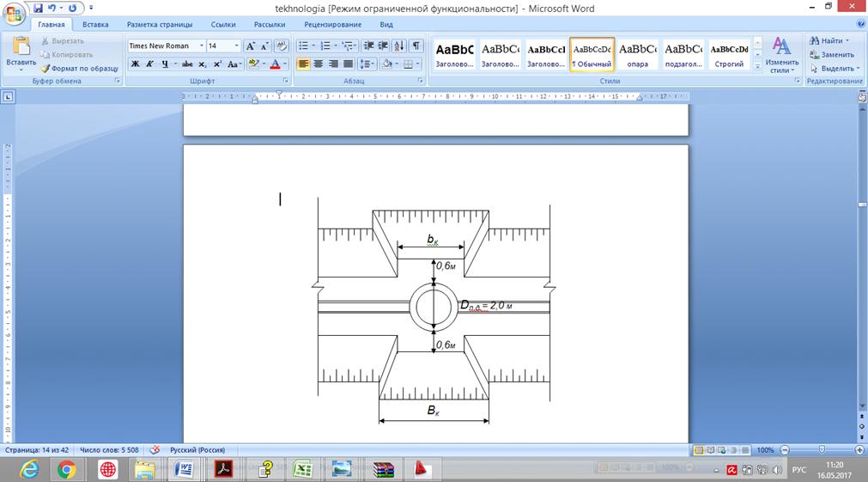Toggle italic (К) formatting
The width and height of the screenshot is (868, 482).
click(x=149, y=64)
